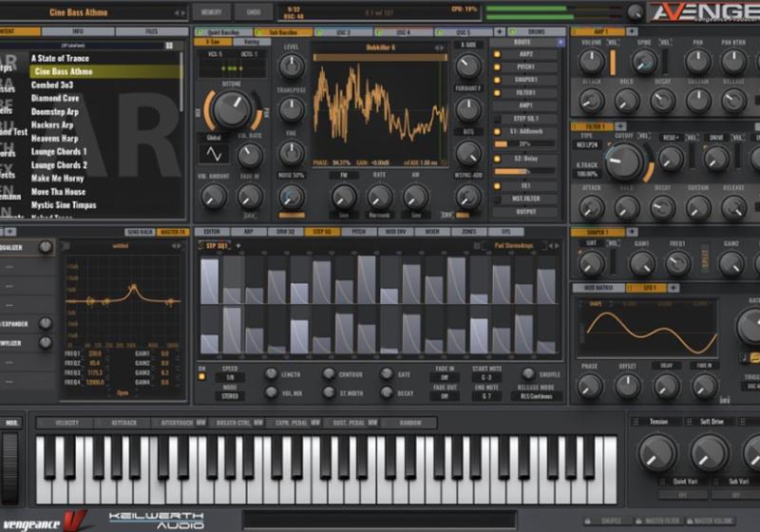Viewport: 760px width, 532px height.
Task: Click the preset browser grid view icon
Action: click(x=168, y=45)
